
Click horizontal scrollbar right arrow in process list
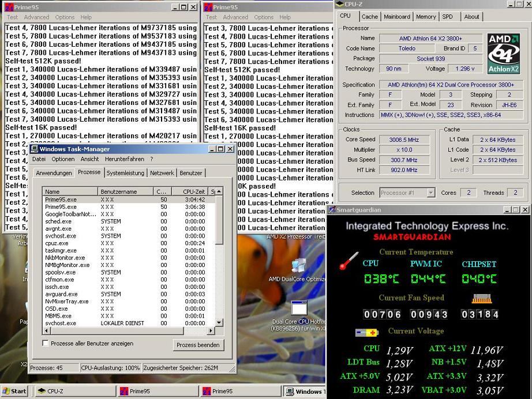[x=211, y=330]
